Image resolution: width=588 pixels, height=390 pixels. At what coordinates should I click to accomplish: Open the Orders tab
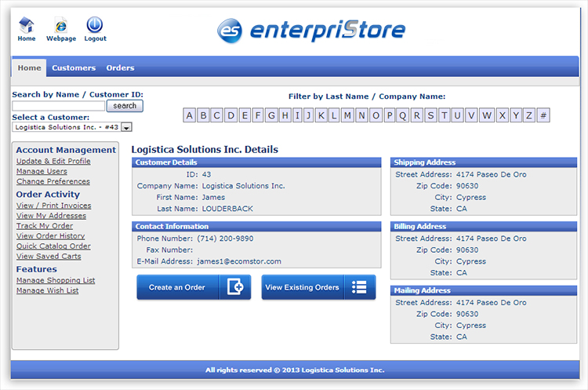click(120, 68)
